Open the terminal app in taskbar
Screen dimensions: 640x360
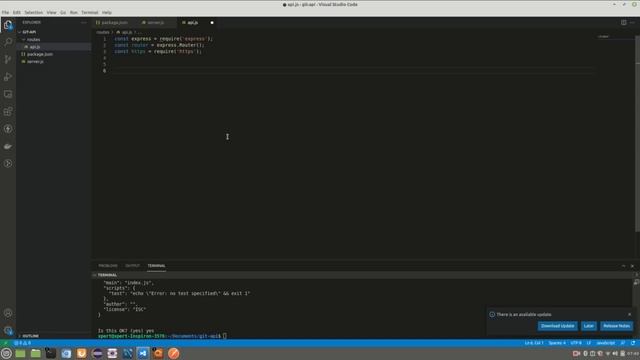[x=51, y=353]
